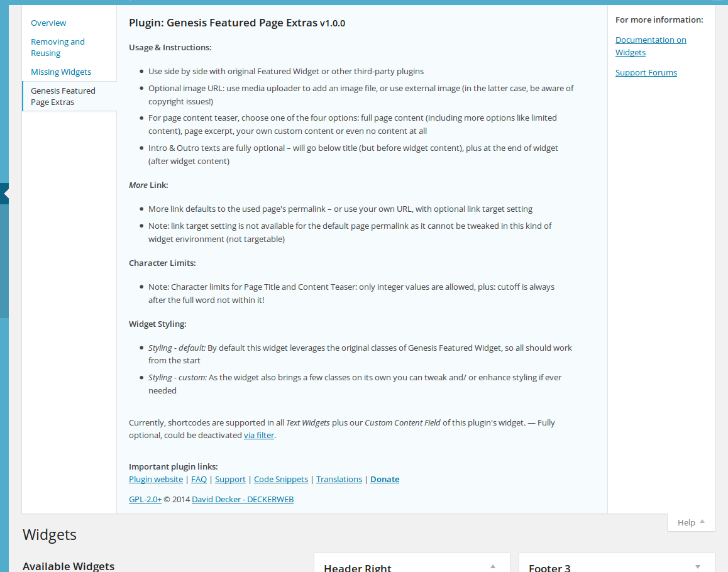
Task: Click the 'Available Widgets' heading
Action: (69, 566)
